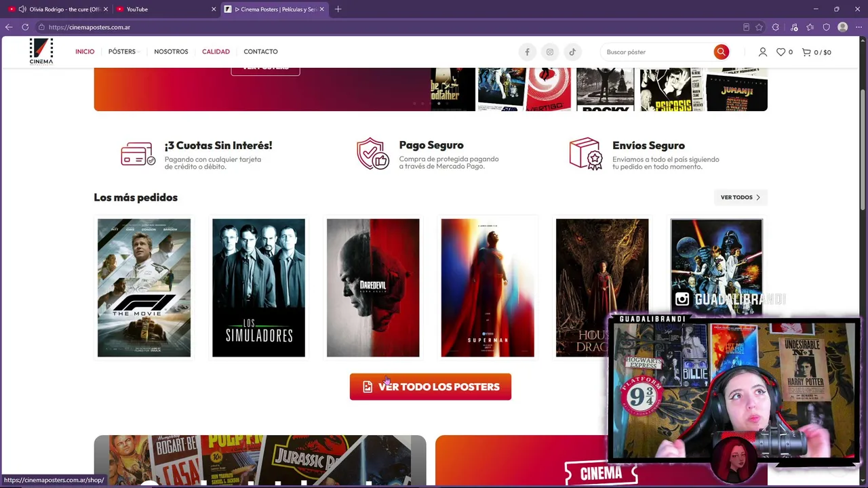Viewport: 868px width, 488px height.
Task: Click the Buscar póster search field
Action: tap(656, 52)
